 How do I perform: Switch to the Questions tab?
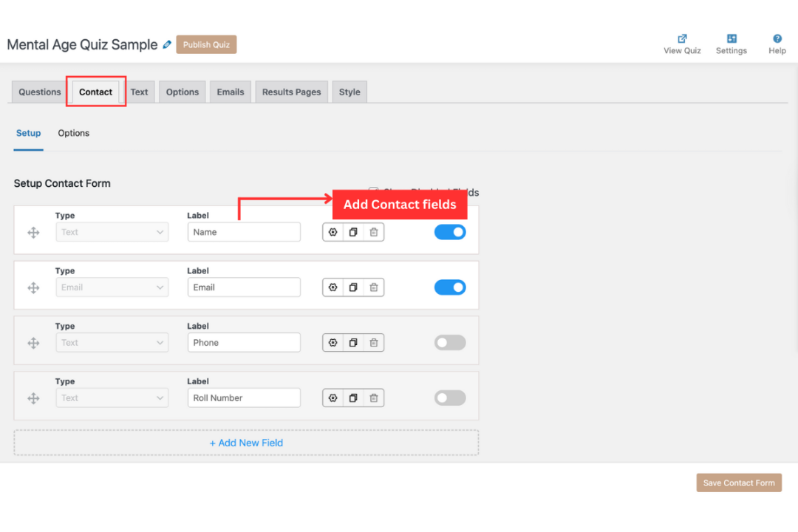click(x=40, y=92)
